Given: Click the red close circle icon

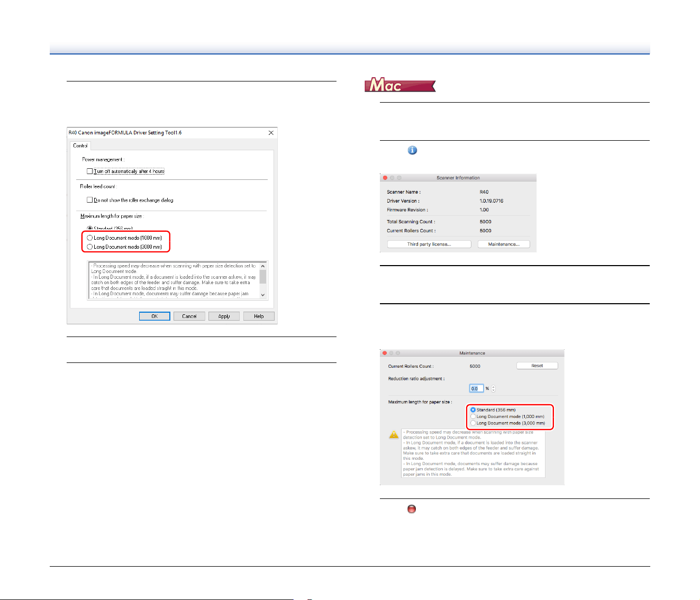Looking at the screenshot, I should [x=412, y=509].
